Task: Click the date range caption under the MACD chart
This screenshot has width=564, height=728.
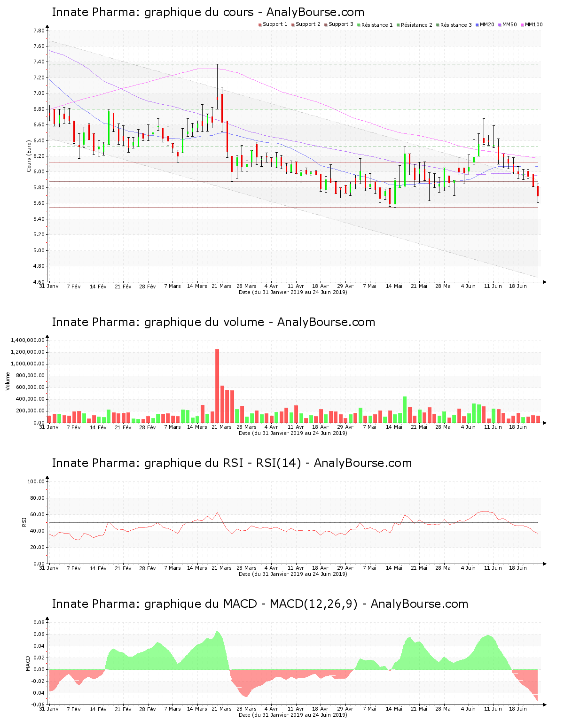Action: click(293, 715)
